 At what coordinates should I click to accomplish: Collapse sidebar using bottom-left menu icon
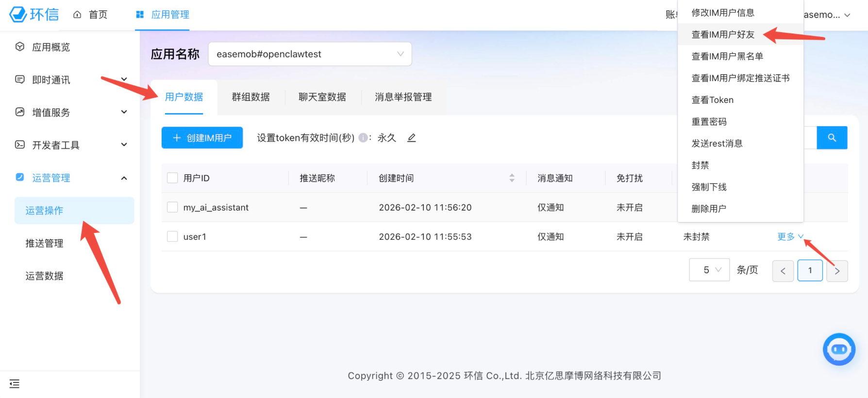click(x=15, y=384)
